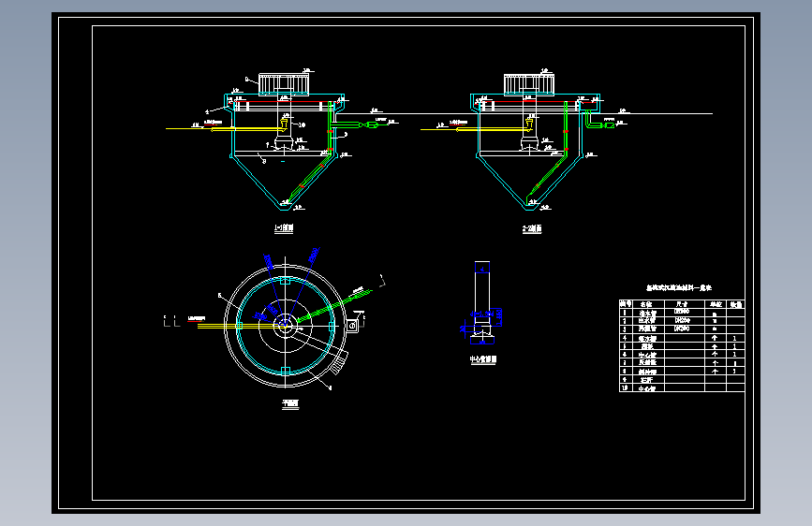Click the plan view title below the circular drawing
The image size is (812, 526).
tap(290, 403)
